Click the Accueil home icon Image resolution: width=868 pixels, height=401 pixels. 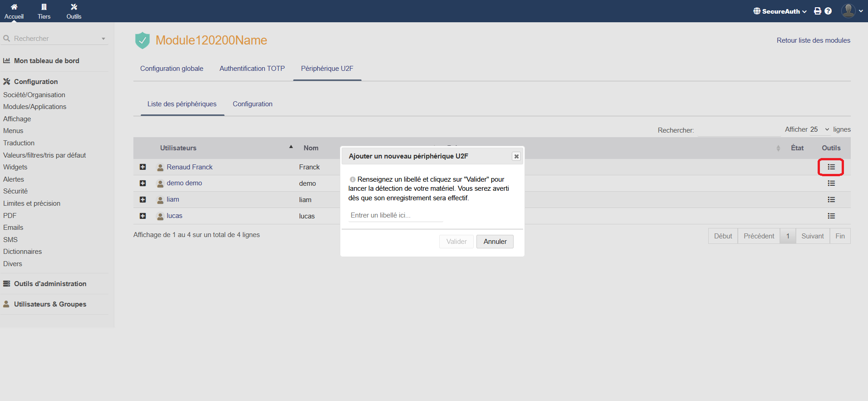point(14,7)
